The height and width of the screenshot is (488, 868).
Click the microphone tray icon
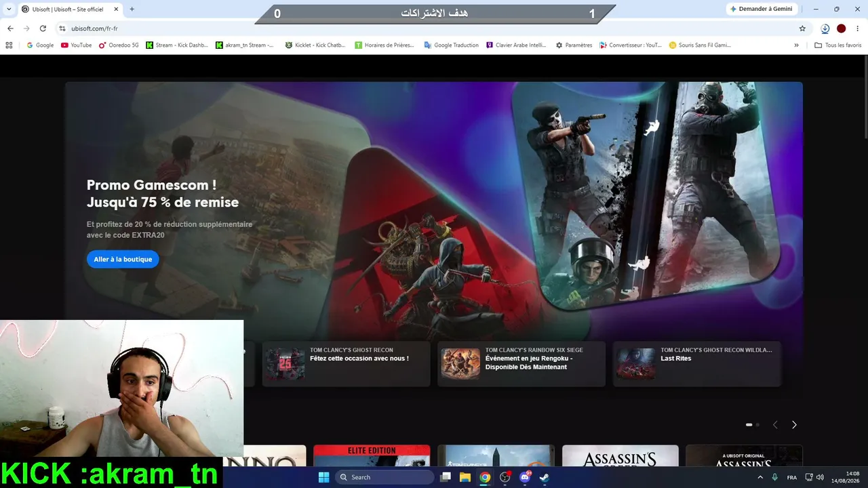[x=775, y=477]
